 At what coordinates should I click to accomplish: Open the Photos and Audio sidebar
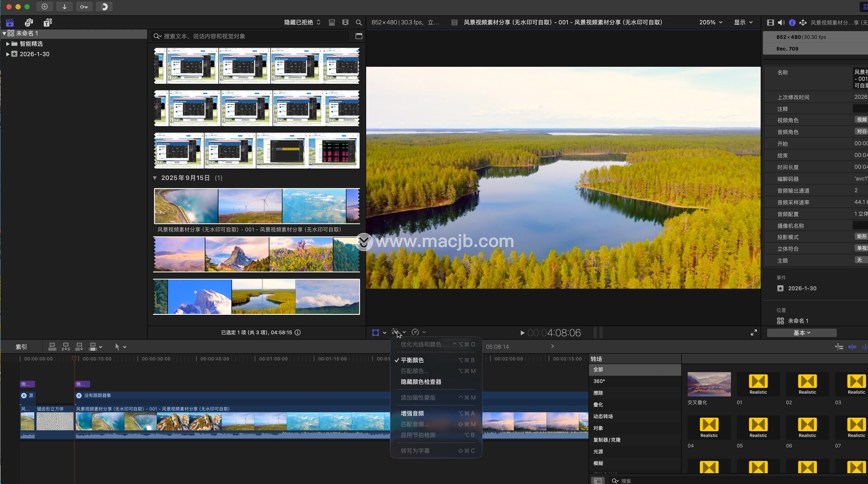pyautogui.click(x=29, y=23)
